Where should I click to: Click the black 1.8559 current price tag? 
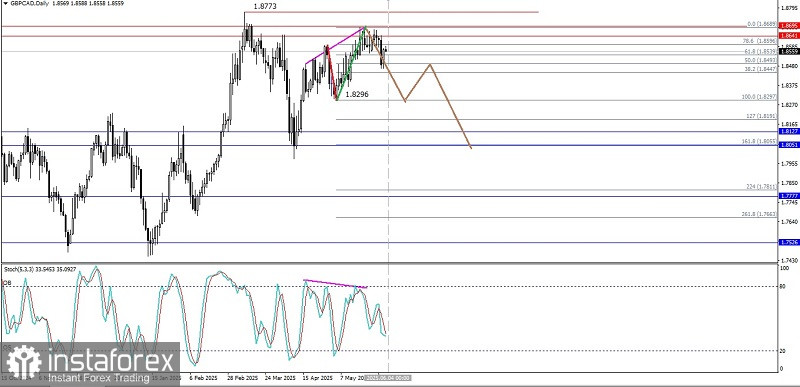pos(789,51)
